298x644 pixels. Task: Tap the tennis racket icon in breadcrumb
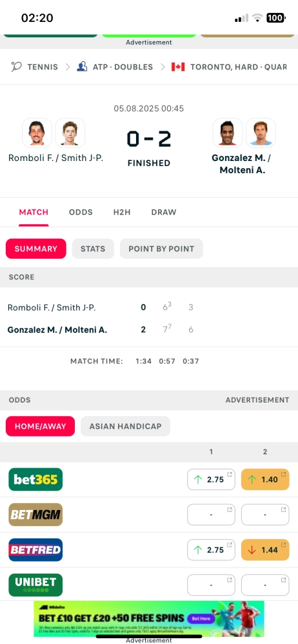click(17, 66)
